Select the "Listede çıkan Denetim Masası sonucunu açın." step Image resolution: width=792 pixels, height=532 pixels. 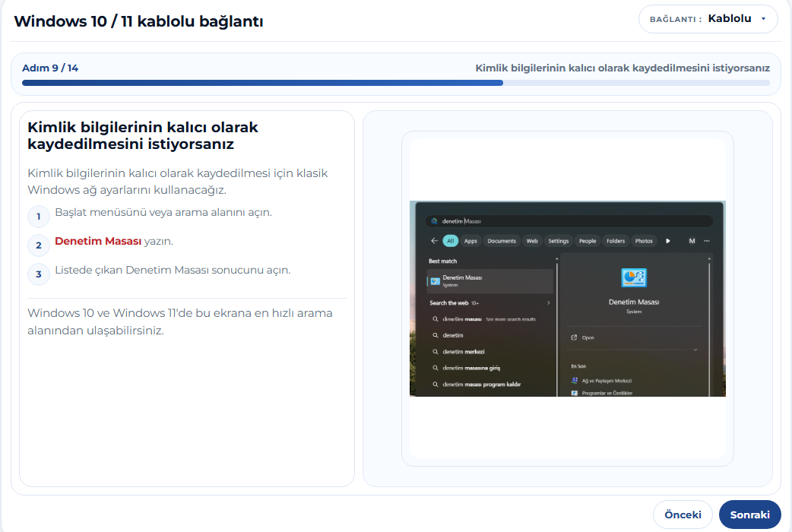pos(173,270)
